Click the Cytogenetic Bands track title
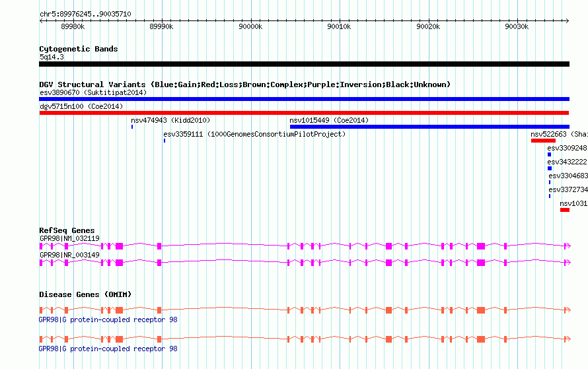This screenshot has height=369, width=588. click(x=79, y=49)
